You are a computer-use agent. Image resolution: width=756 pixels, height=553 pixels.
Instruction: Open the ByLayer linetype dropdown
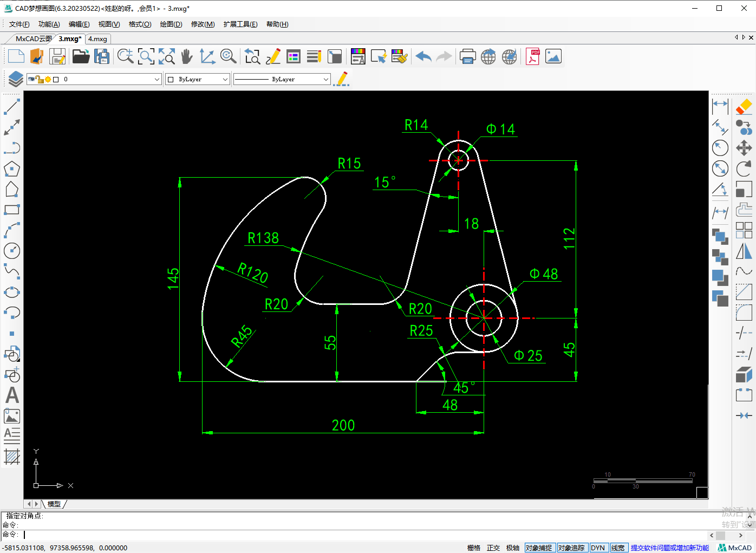282,79
